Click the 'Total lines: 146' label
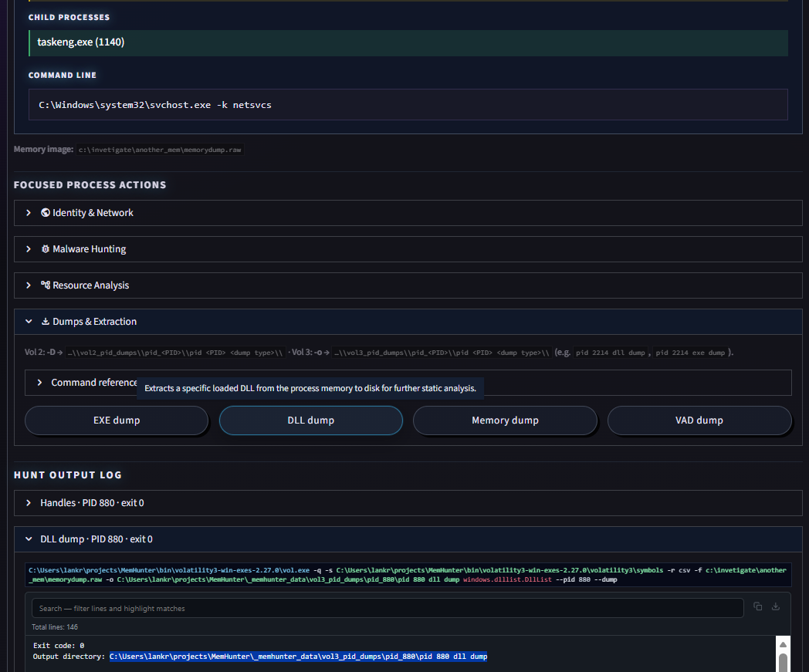 pos(55,627)
